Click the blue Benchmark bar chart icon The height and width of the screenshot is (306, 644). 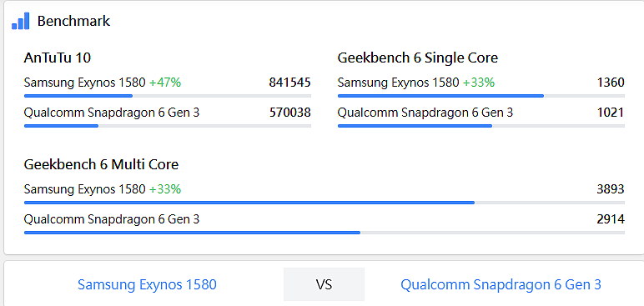pos(21,21)
